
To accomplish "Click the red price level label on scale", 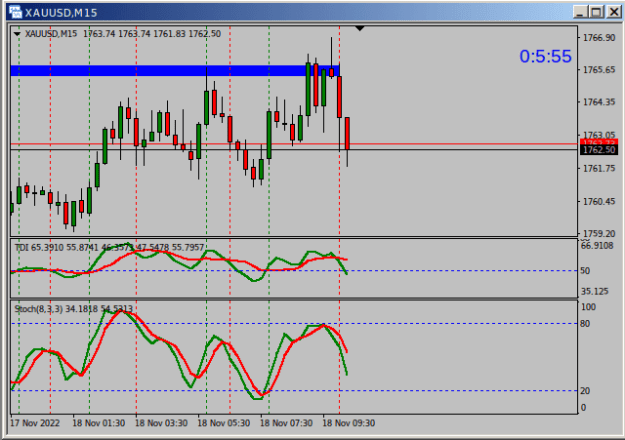I will (599, 142).
